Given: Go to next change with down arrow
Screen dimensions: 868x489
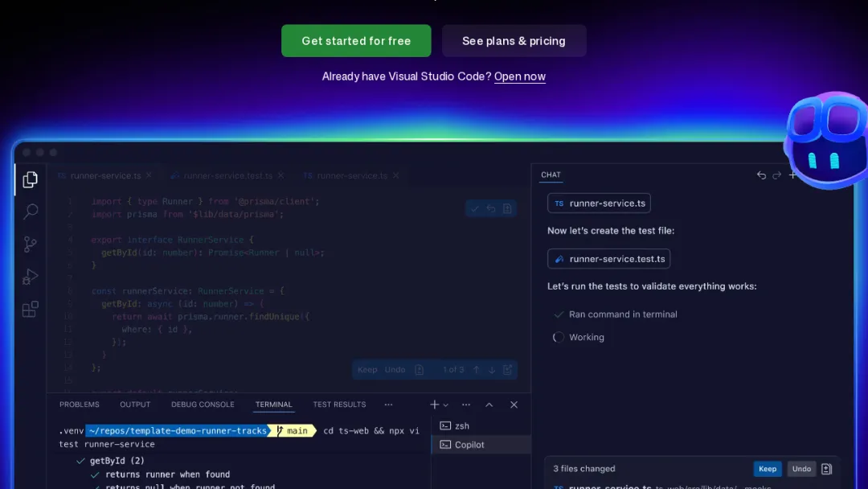Looking at the screenshot, I should pyautogui.click(x=492, y=370).
